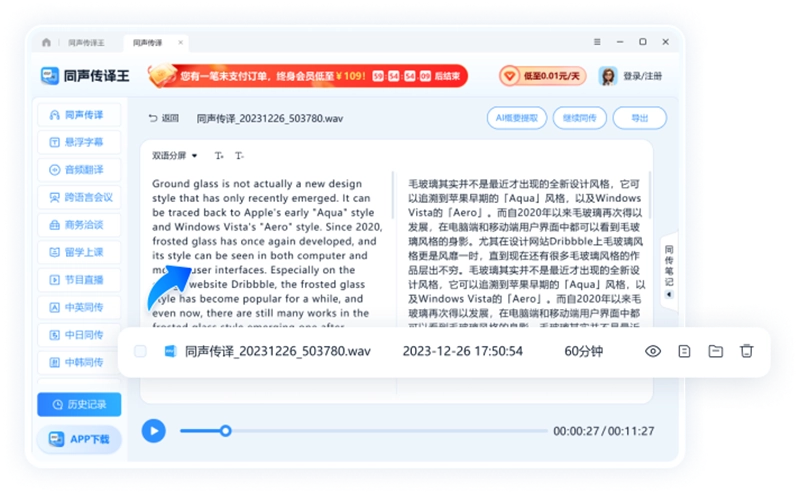Screen dimensions: 800x493
Task: Open the 同传笔记 side panel tab
Action: pyautogui.click(x=668, y=265)
